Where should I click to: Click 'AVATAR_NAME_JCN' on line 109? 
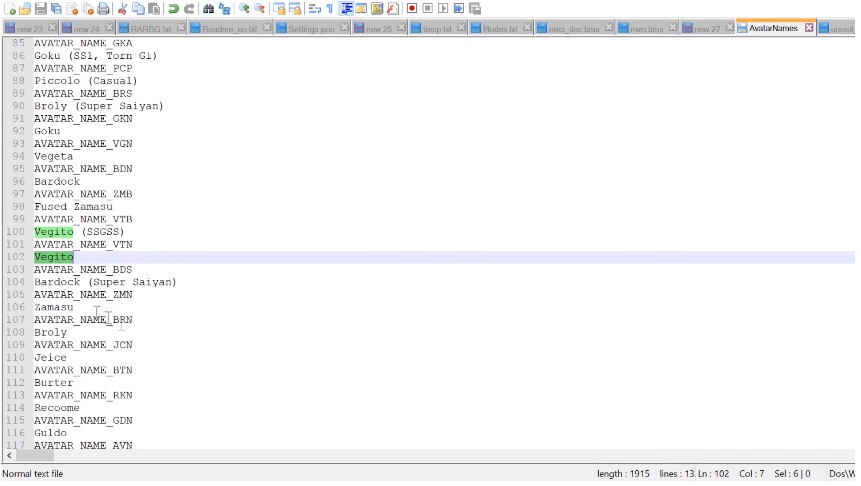[83, 345]
